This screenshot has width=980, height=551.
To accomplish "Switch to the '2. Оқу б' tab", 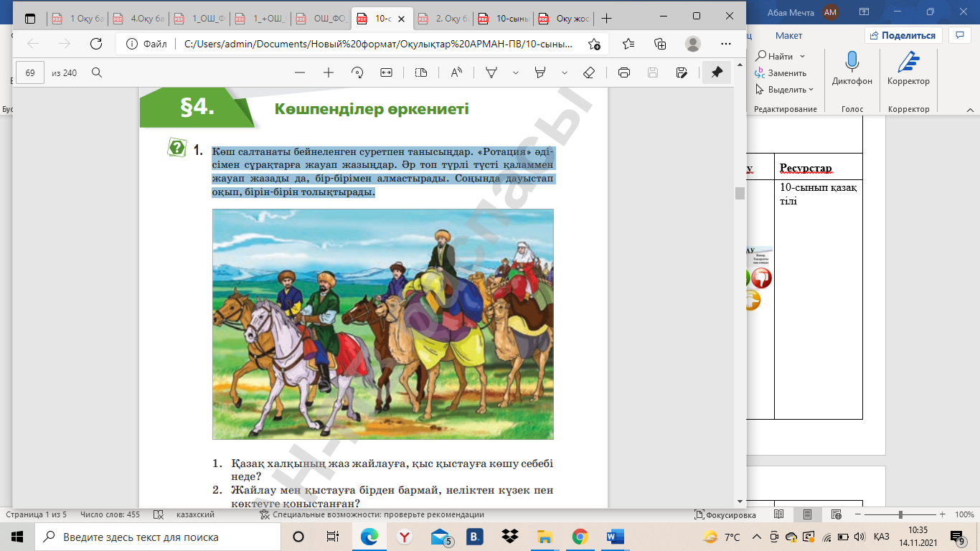I will click(445, 19).
